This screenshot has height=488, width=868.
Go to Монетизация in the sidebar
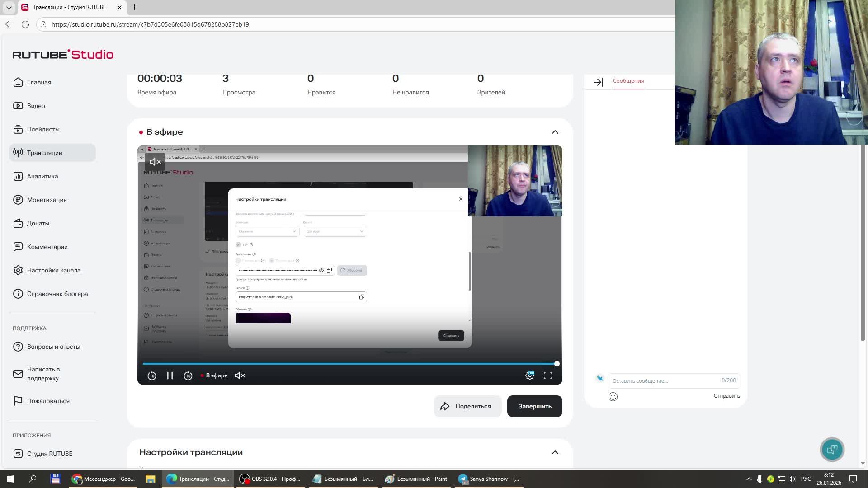click(x=47, y=200)
